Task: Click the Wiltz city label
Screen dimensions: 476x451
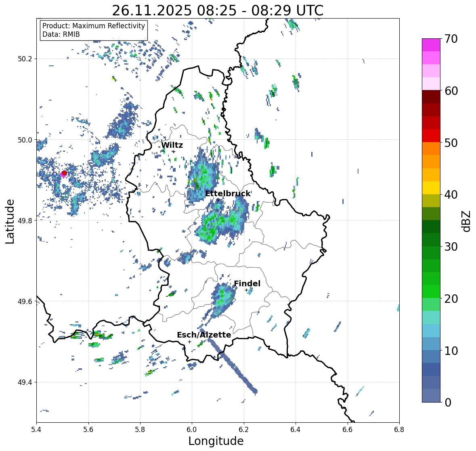Action: pos(172,145)
